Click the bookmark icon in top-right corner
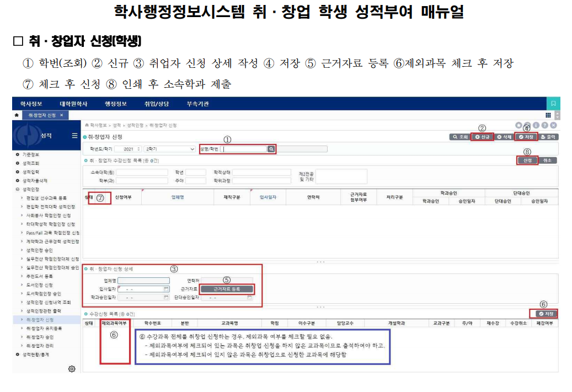 click(x=553, y=104)
